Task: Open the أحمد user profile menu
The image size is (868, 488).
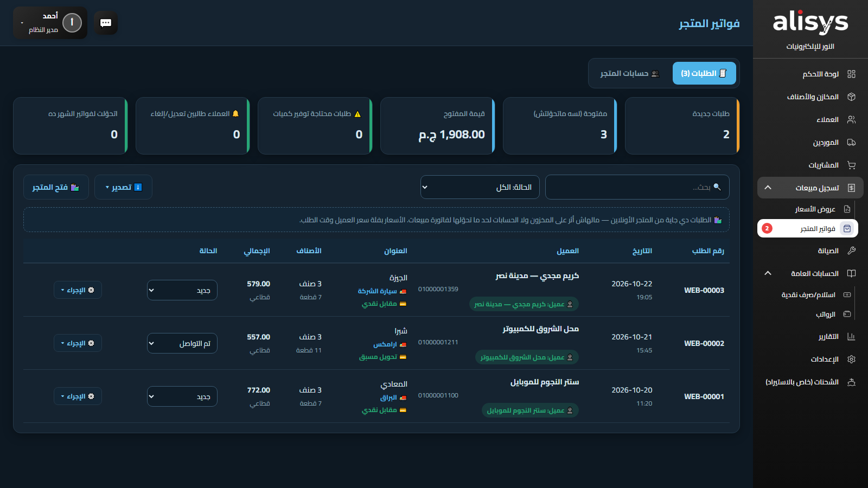Action: pyautogui.click(x=50, y=23)
